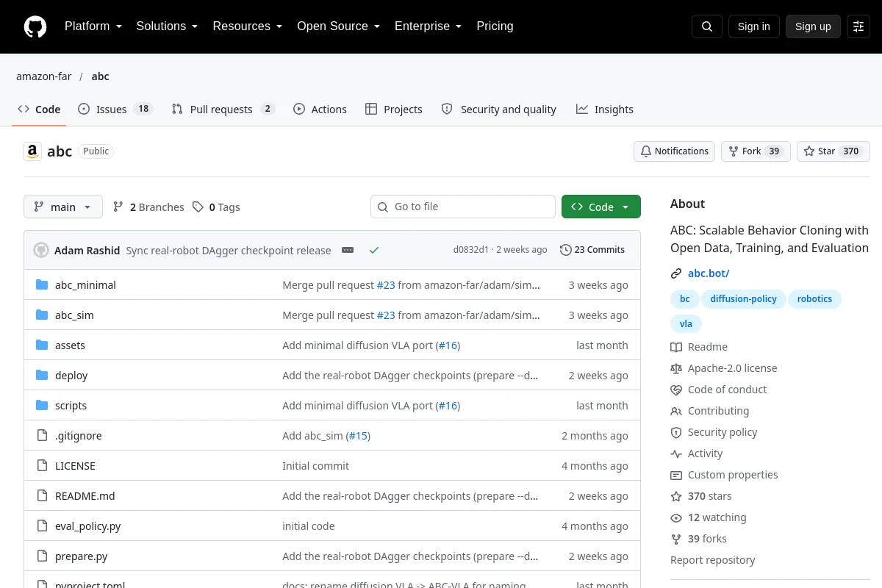
Task: Open the Code of conduct link
Action: [x=719, y=390]
